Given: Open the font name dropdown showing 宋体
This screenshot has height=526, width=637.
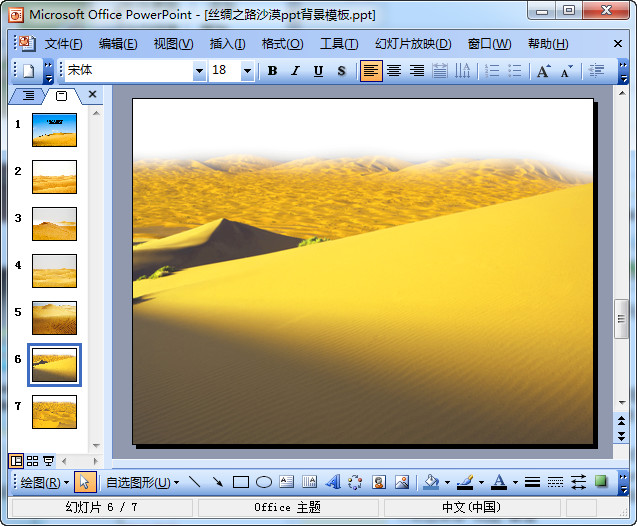Looking at the screenshot, I should (x=199, y=71).
